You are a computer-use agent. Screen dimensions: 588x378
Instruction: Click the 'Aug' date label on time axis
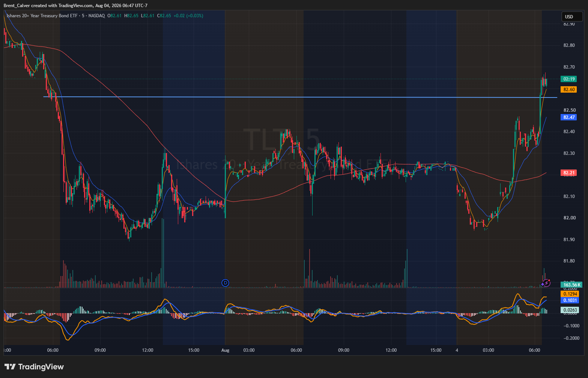click(x=225, y=350)
